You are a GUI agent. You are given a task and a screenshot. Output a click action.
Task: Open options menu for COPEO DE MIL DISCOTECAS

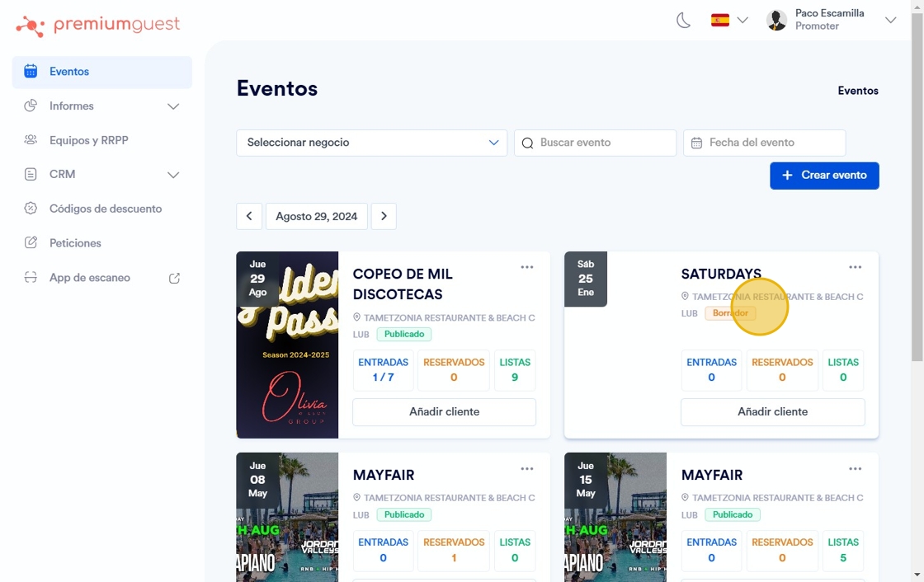pyautogui.click(x=527, y=267)
